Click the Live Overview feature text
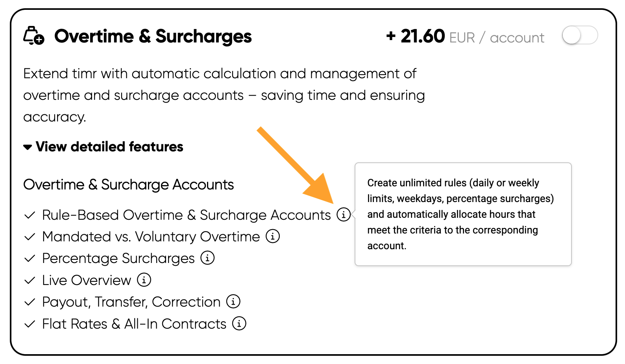The height and width of the screenshot is (364, 625). point(87,280)
